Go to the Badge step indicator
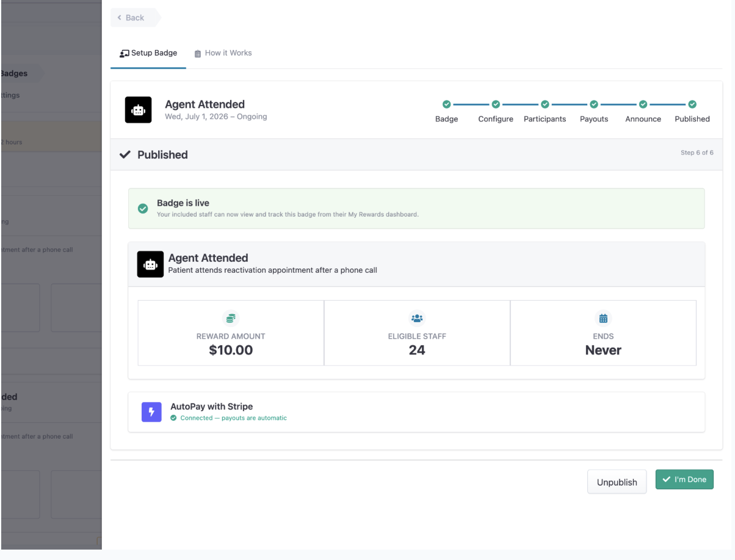This screenshot has height=560, width=735. [446, 104]
